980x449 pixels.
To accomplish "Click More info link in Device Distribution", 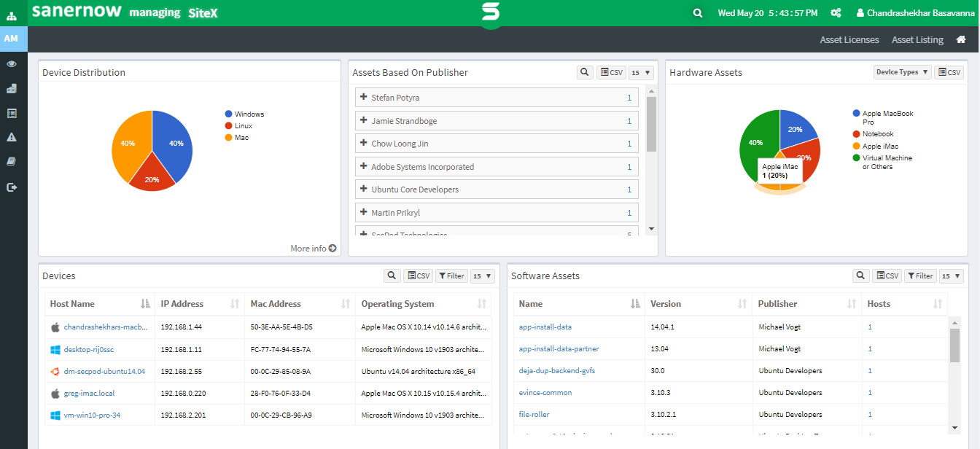I will (313, 249).
